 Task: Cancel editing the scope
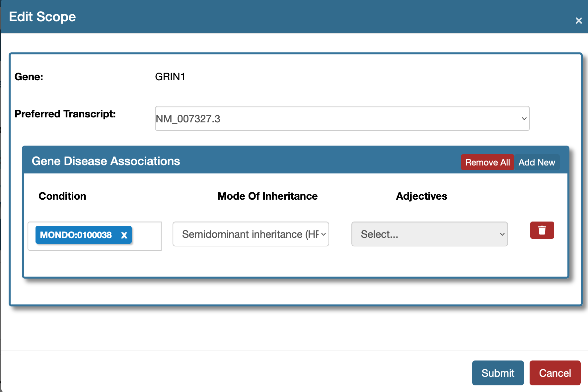click(555, 373)
